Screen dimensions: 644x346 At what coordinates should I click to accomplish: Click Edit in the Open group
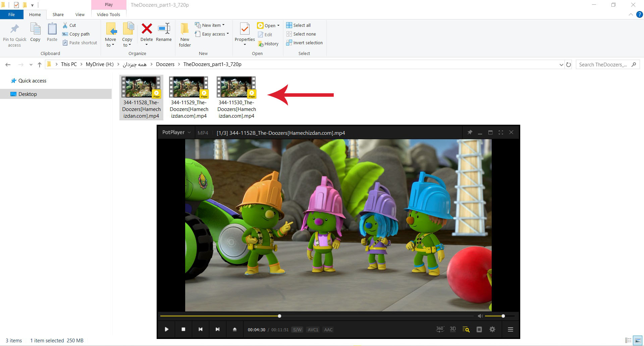pos(265,35)
